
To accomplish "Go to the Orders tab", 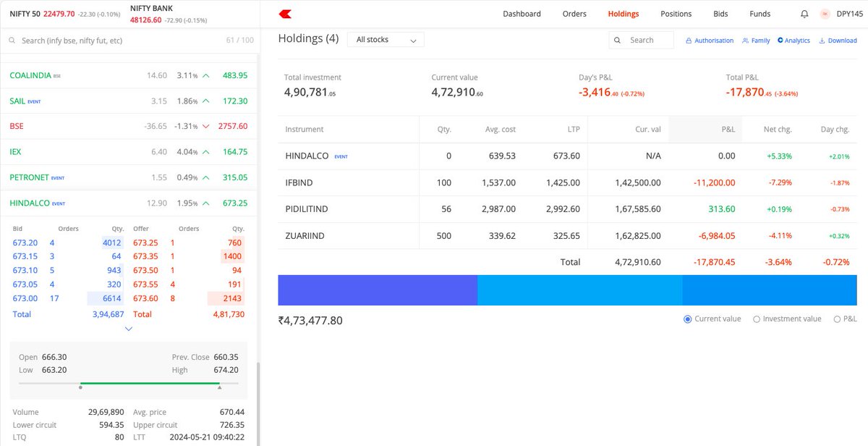I will pyautogui.click(x=574, y=14).
